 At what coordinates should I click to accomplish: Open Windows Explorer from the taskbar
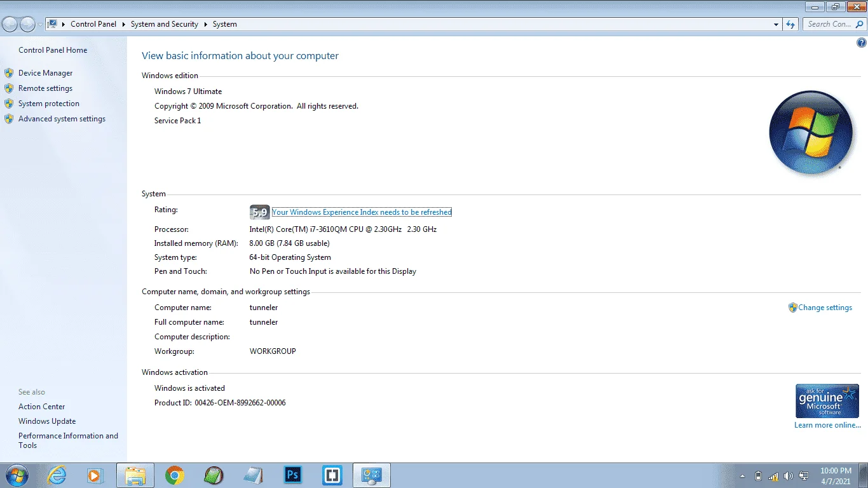click(135, 475)
